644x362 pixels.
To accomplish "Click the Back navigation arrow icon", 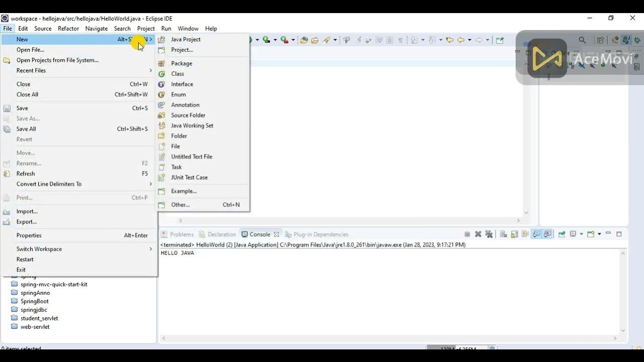I will 460,40.
